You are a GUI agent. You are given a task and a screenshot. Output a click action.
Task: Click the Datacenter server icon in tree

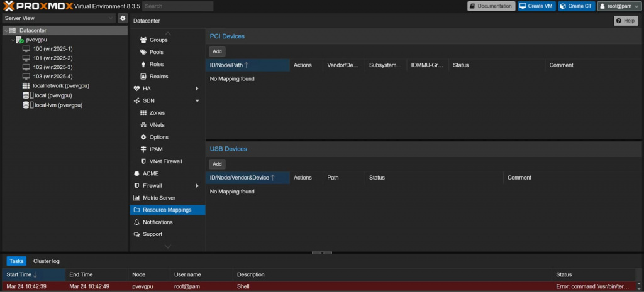(13, 30)
